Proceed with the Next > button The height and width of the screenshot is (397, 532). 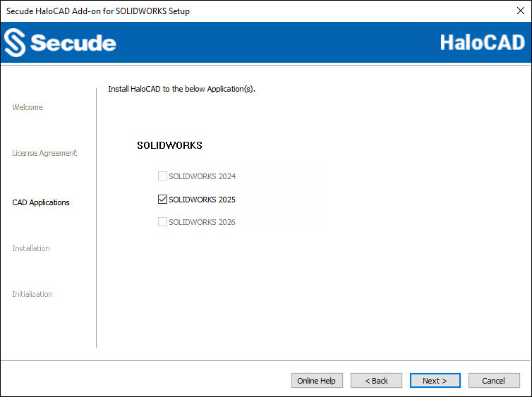coord(435,380)
